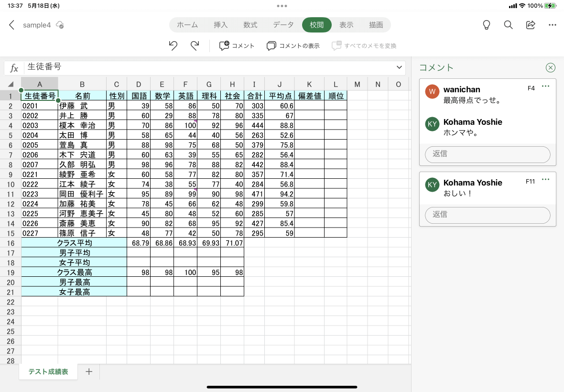Open the More options ellipsis menu
This screenshot has height=392, width=564.
[553, 25]
